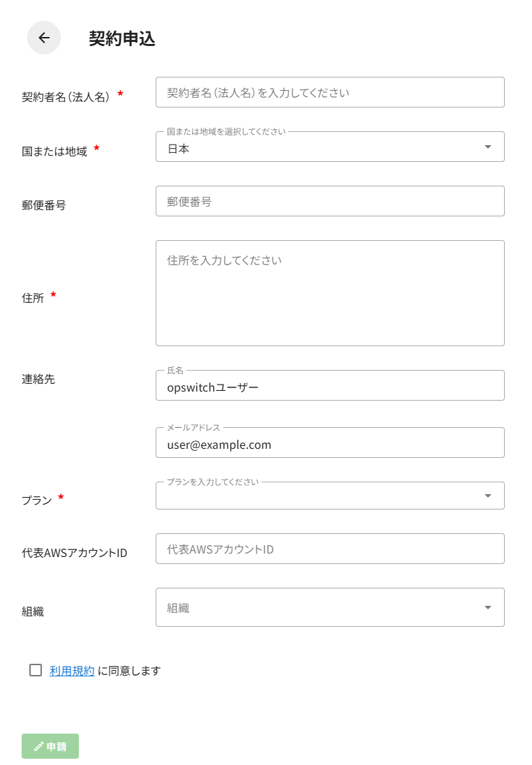
Task: Click the 代表AWSアカウントID input field
Action: pos(330,549)
